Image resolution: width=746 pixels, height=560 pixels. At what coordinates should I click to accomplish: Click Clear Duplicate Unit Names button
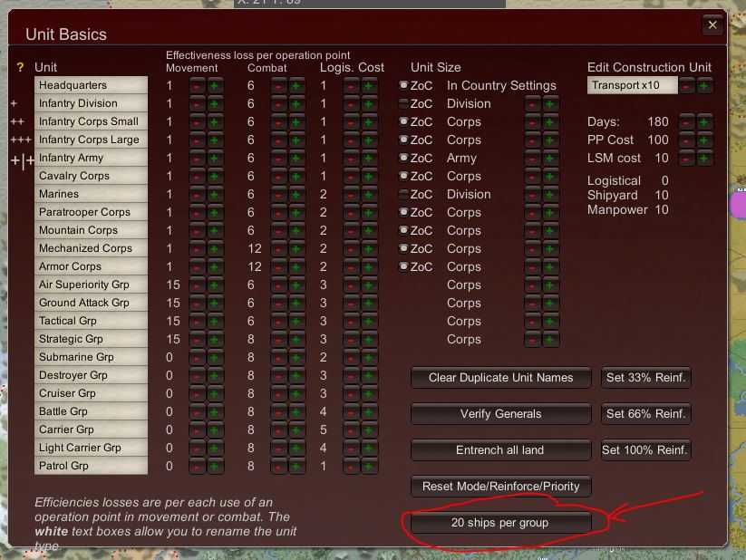[501, 378]
